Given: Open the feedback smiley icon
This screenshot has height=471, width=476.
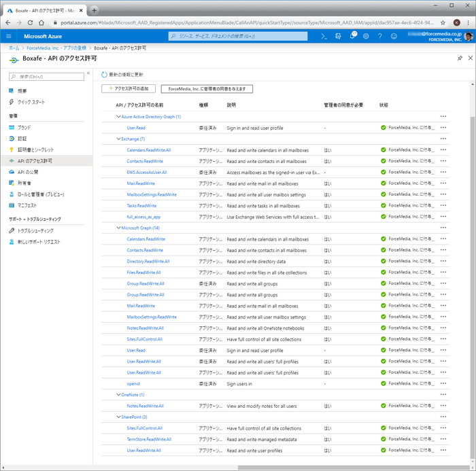Looking at the screenshot, I should coord(395,36).
